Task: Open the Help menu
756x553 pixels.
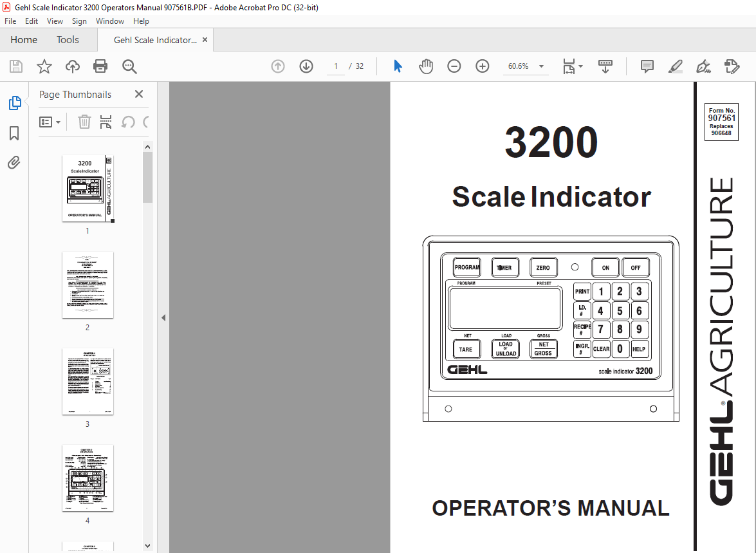Action: coord(141,21)
